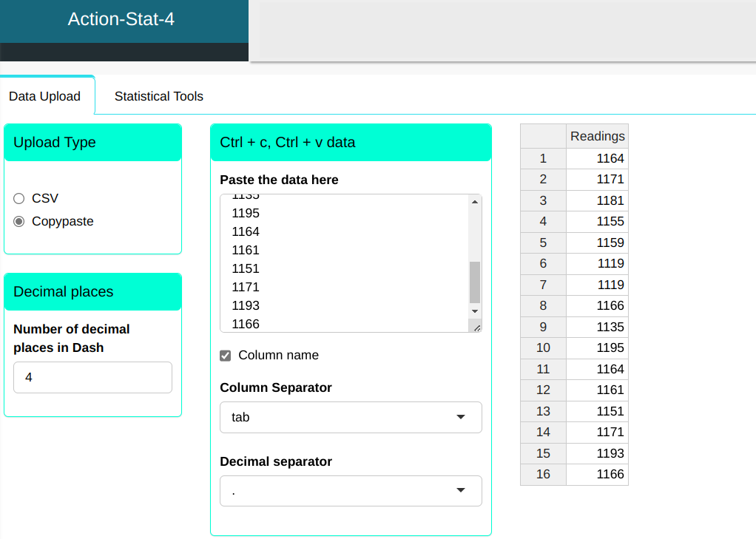Click the Action-Stat-4 app title
Image resolution: width=756 pixels, height=539 pixels.
tap(121, 19)
